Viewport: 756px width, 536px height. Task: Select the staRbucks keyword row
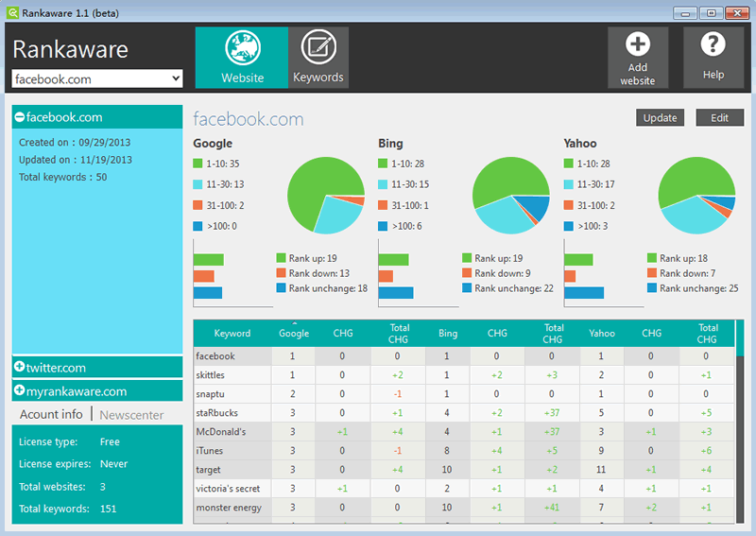[464, 412]
